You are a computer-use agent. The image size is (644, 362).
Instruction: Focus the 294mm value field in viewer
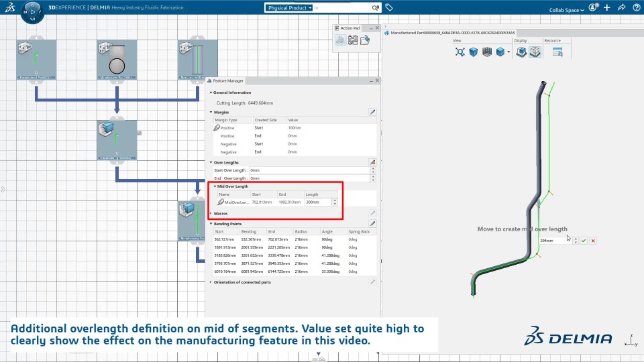coord(555,241)
